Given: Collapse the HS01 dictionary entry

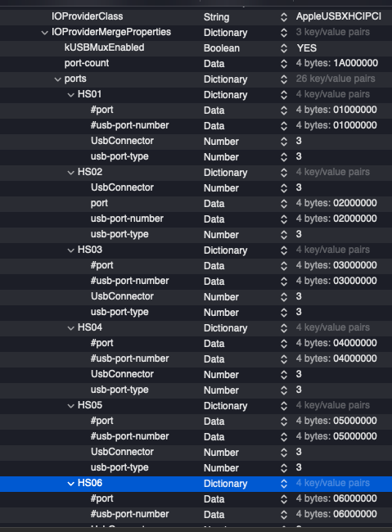Looking at the screenshot, I should click(70, 95).
